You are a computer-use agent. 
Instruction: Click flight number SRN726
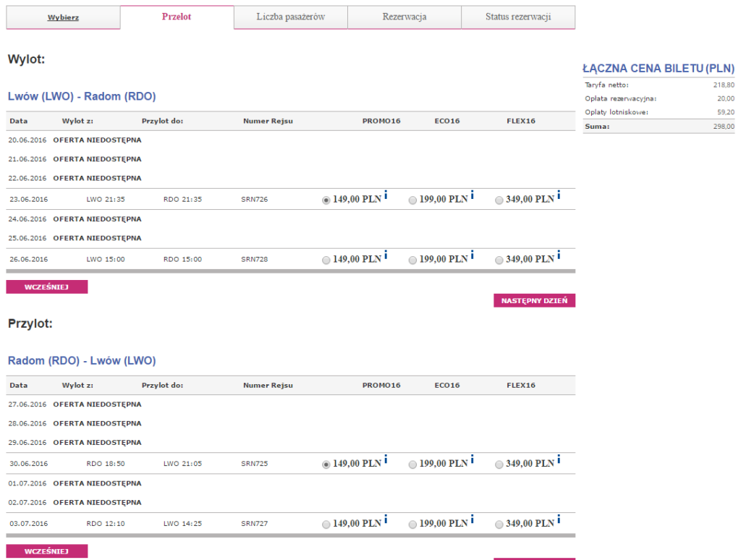pos(254,200)
